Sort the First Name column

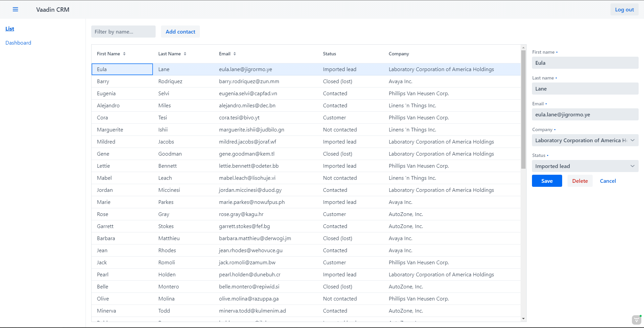click(124, 53)
